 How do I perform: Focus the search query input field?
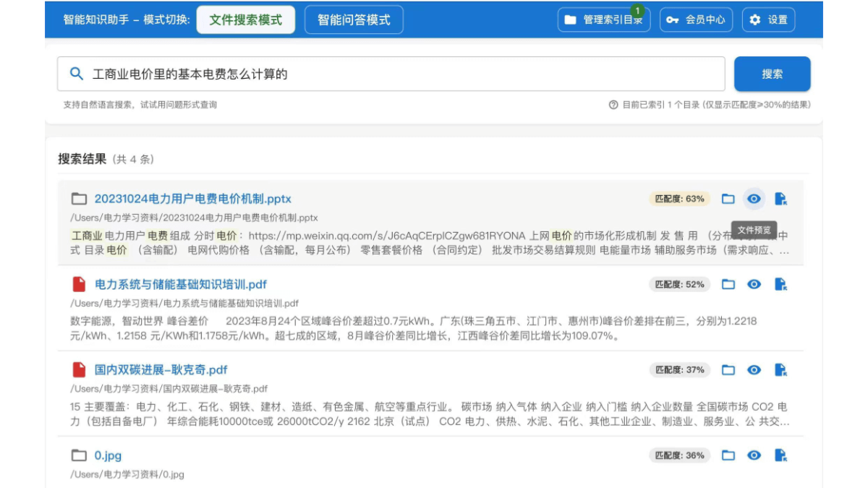405,74
